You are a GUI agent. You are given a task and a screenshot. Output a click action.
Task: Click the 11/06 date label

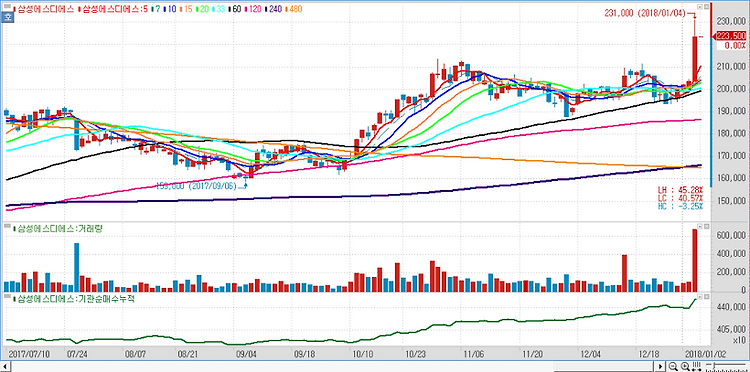(474, 354)
